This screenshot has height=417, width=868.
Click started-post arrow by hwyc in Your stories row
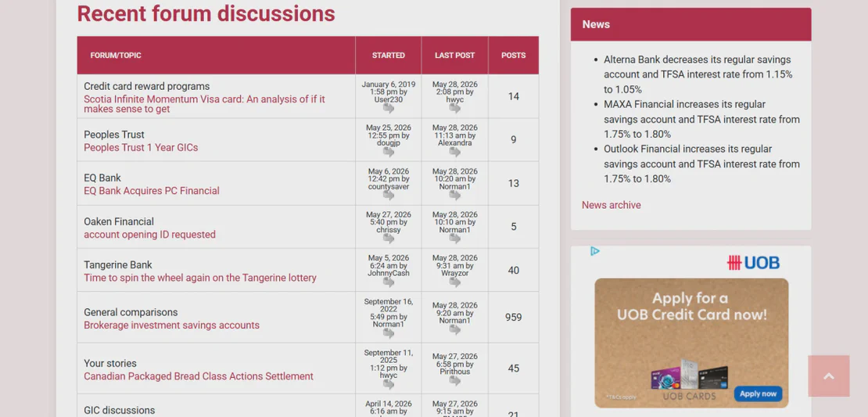pos(389,384)
